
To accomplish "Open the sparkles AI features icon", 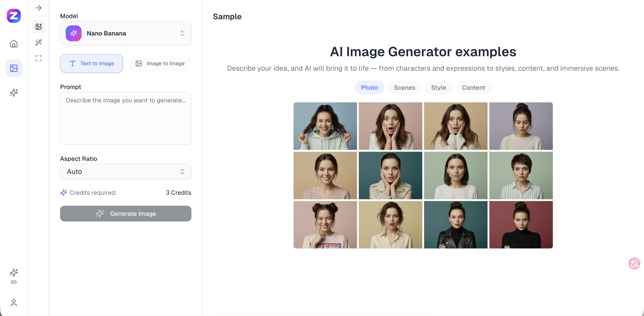I will click(x=14, y=93).
